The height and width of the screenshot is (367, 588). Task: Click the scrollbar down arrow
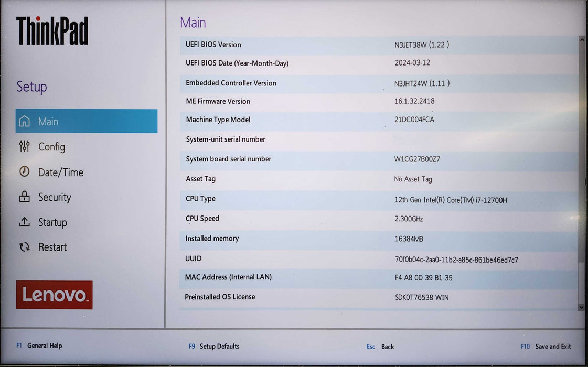pos(582,307)
